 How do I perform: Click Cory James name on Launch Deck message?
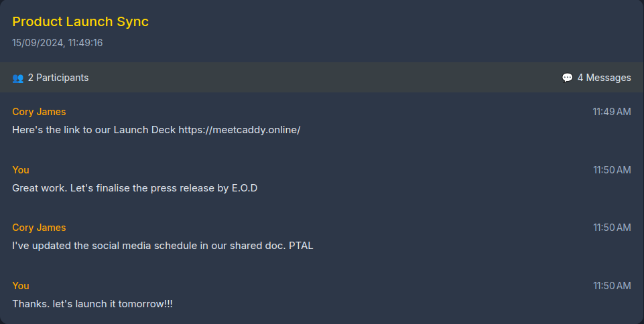point(39,112)
